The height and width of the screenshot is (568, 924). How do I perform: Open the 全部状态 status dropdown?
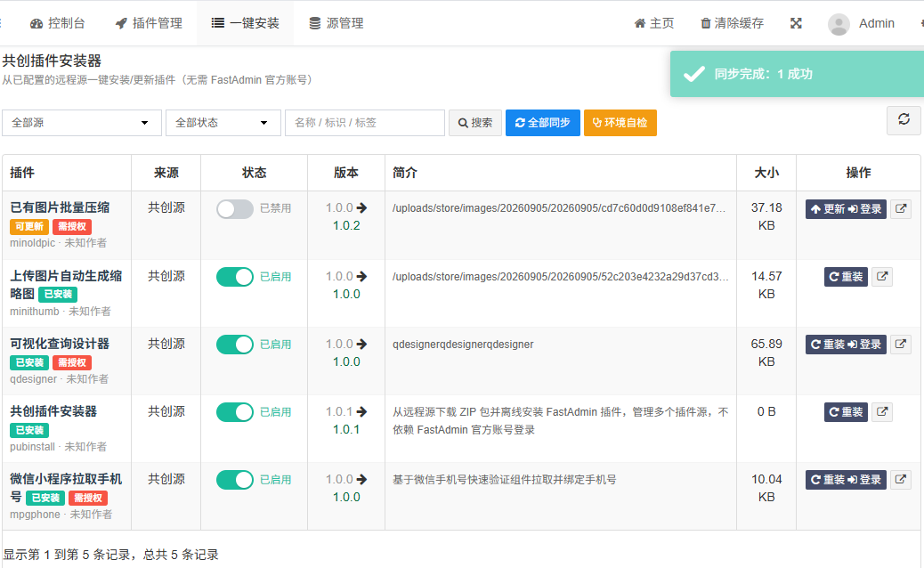point(223,123)
